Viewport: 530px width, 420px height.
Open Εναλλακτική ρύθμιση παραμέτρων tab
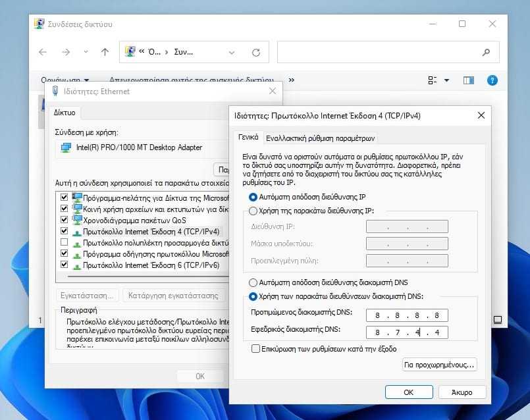321,138
